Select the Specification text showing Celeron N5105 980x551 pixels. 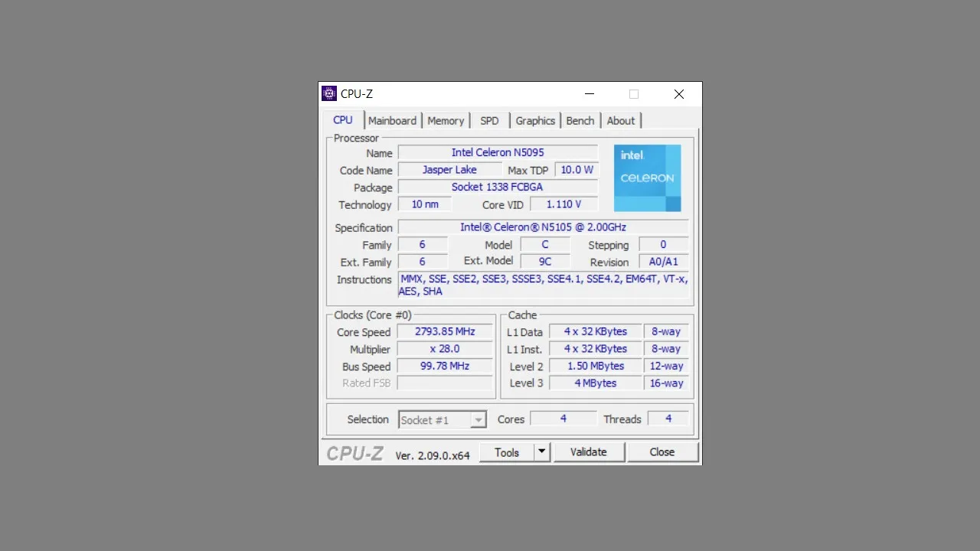(543, 227)
